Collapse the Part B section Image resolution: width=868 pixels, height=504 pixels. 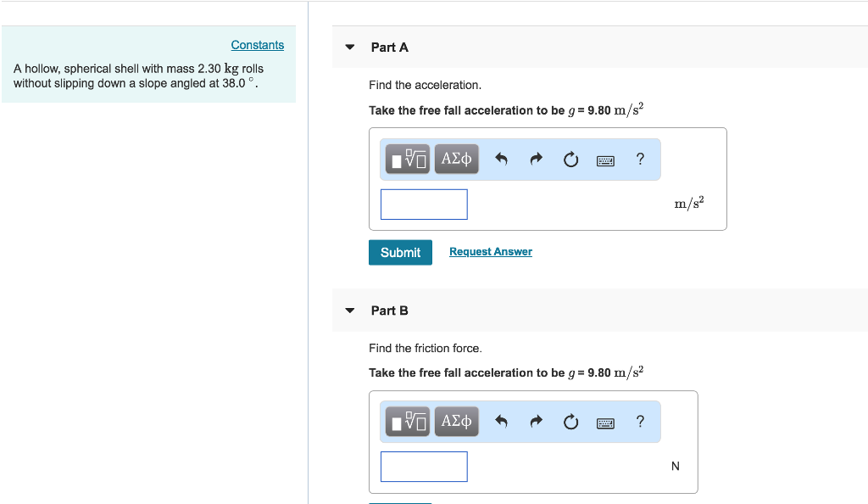(x=350, y=311)
